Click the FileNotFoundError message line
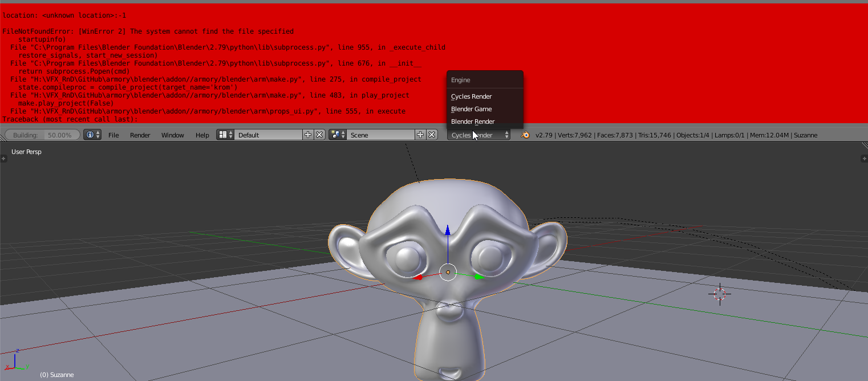Image resolution: width=868 pixels, height=381 pixels. coord(148,31)
